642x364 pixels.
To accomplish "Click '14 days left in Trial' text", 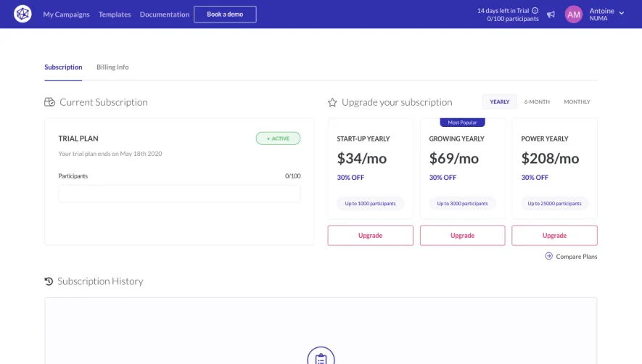I will [503, 11].
